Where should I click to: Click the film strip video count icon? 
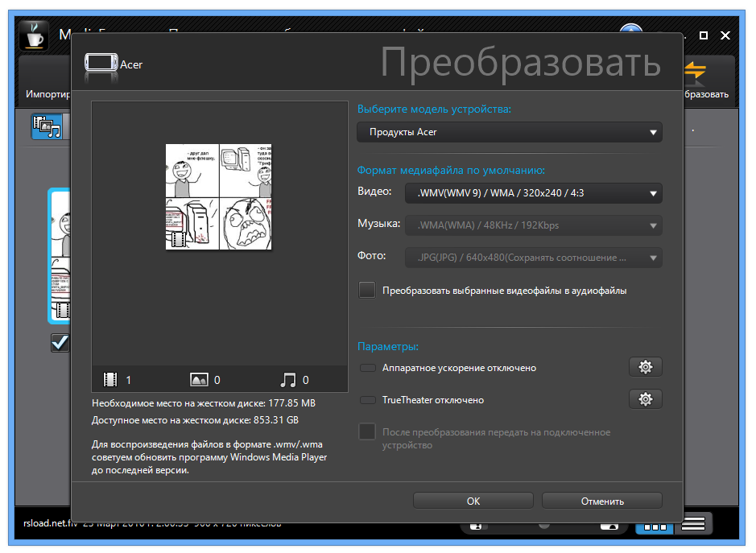tap(110, 380)
